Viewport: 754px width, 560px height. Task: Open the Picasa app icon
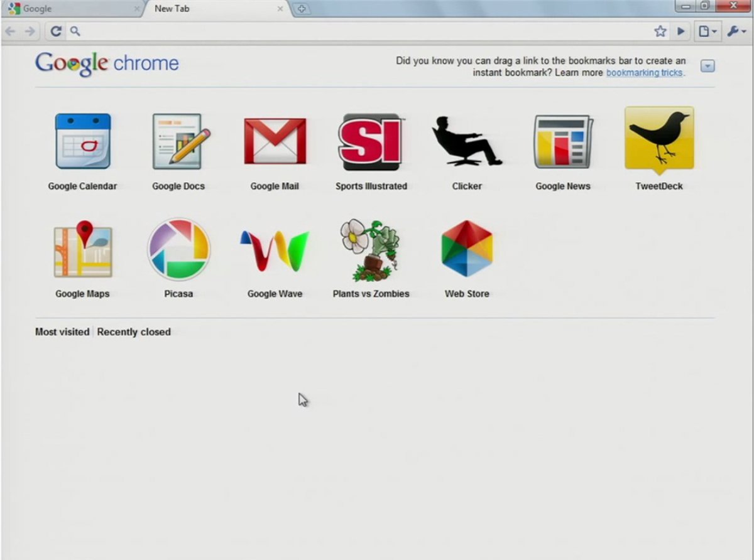pos(178,250)
